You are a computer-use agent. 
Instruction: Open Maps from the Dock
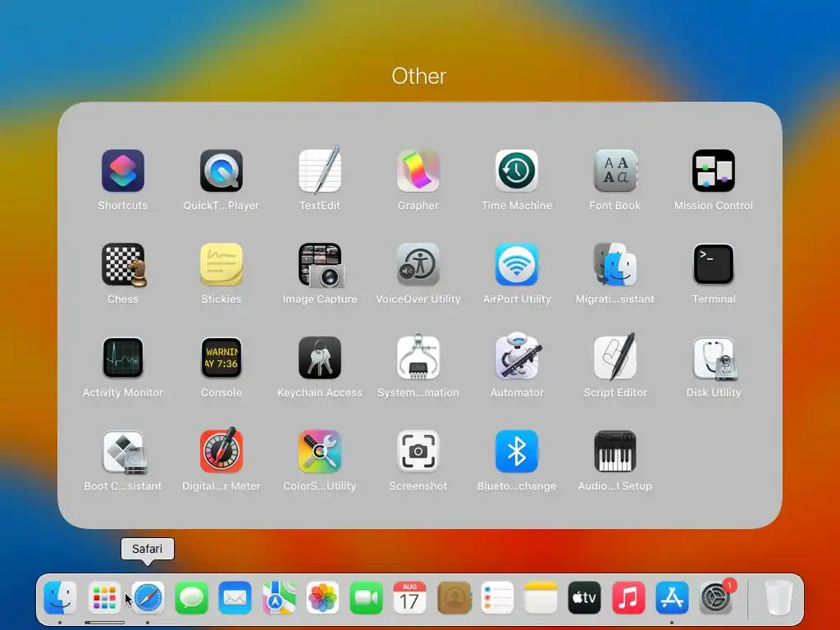pos(279,597)
